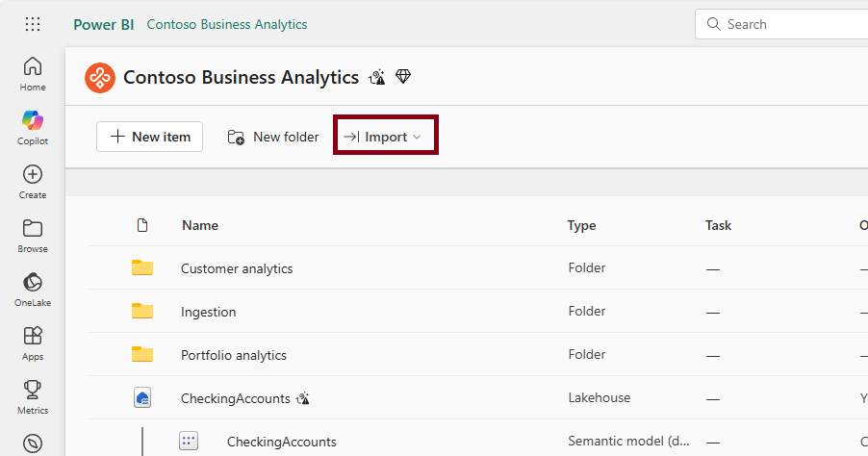Click the CheckingAccounts lakehouse icon
Screen dimensions: 868x456
(142, 398)
